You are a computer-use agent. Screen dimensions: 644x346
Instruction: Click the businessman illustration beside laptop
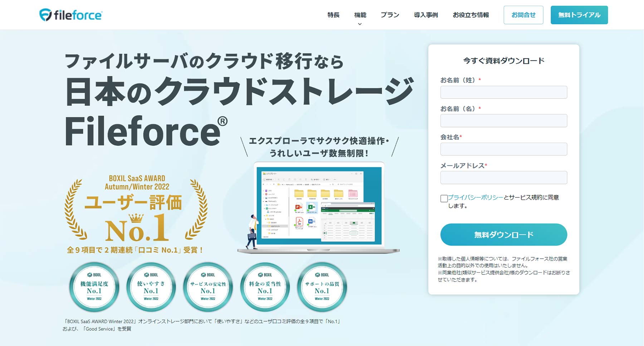coord(253,232)
